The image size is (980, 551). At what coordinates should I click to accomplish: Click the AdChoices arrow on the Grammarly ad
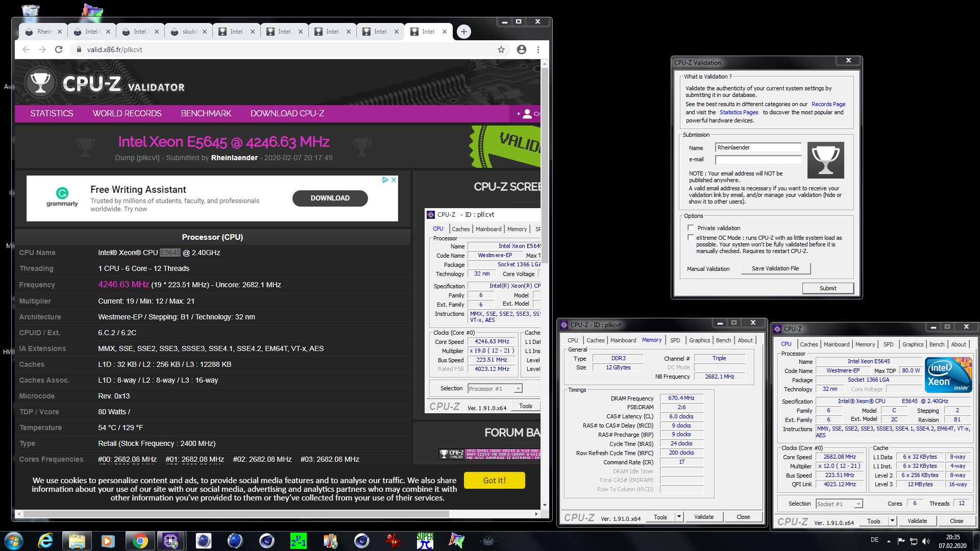point(386,180)
